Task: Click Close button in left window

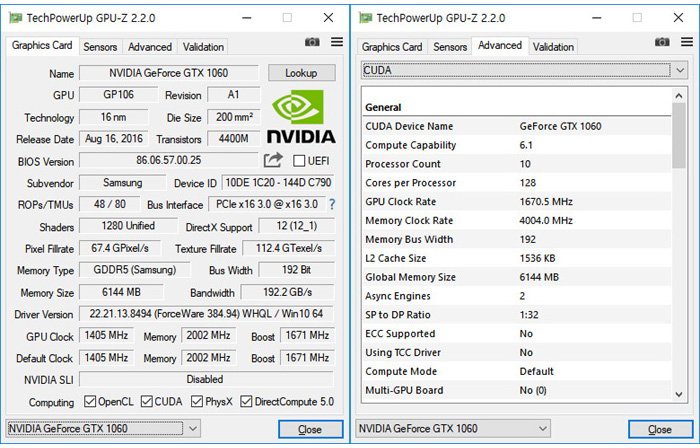Action: pyautogui.click(x=310, y=429)
